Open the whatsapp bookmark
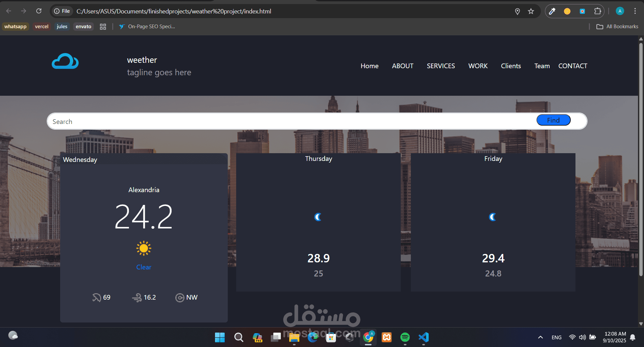This screenshot has height=347, width=644. (x=15, y=27)
